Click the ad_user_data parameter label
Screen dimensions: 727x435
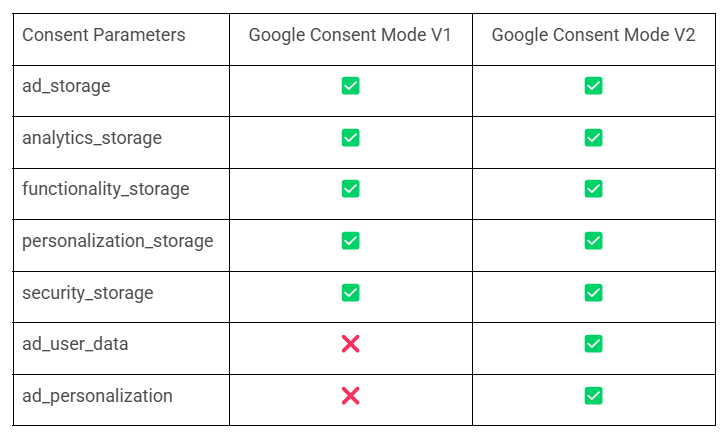pos(75,344)
